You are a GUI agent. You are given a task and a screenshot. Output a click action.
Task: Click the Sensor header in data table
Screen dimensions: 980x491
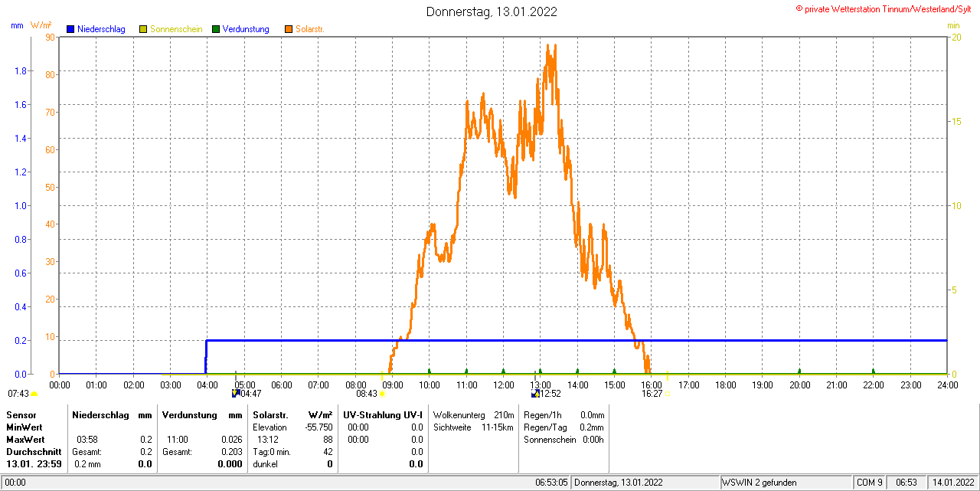point(21,414)
